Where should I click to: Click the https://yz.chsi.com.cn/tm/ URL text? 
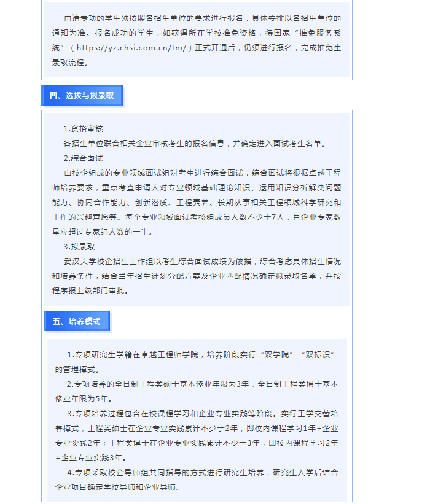coord(131,47)
